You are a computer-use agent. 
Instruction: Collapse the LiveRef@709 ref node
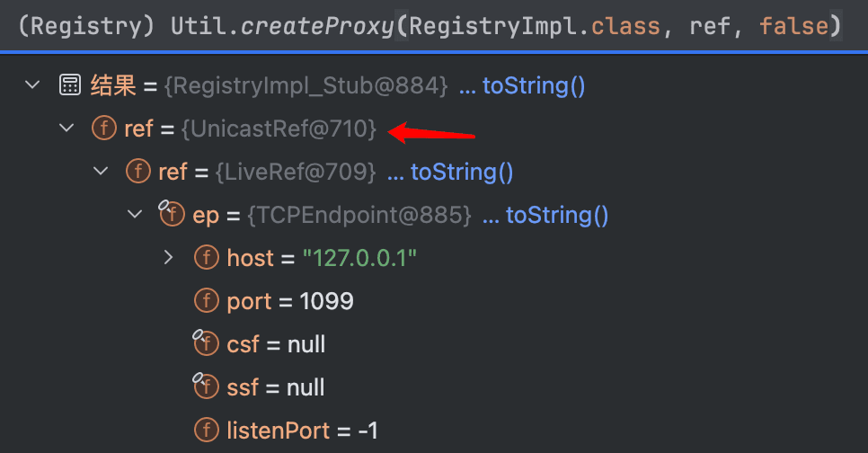tap(101, 172)
